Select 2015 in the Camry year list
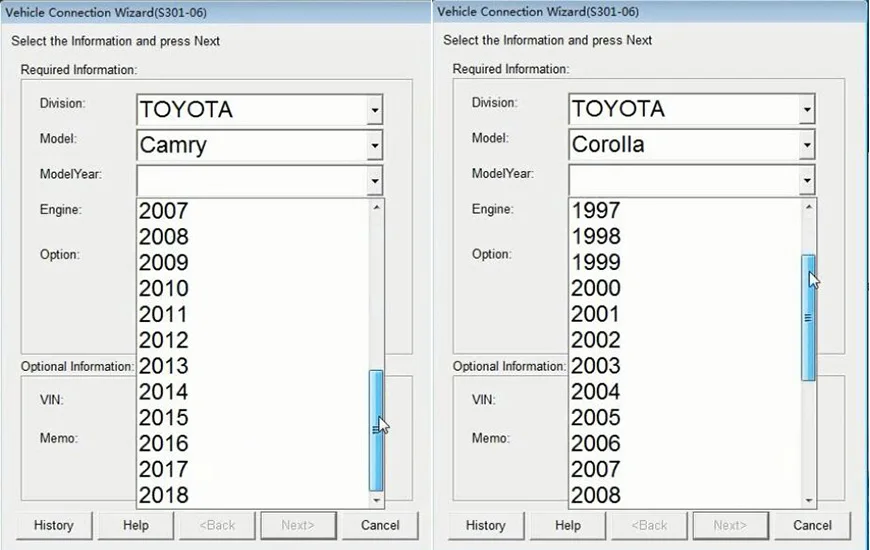This screenshot has height=550, width=870. [252, 417]
